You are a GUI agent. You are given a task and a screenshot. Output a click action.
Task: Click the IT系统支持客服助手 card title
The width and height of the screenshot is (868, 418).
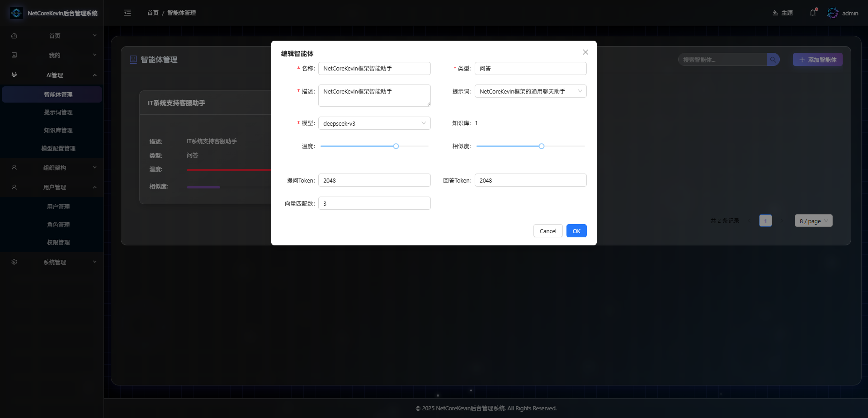click(176, 103)
